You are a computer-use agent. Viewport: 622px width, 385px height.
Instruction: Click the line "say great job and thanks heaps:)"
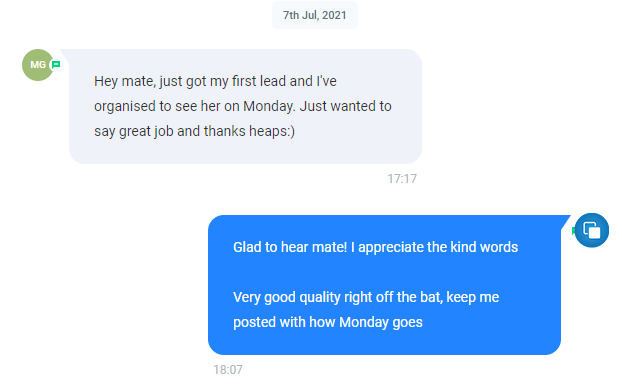click(x=194, y=131)
